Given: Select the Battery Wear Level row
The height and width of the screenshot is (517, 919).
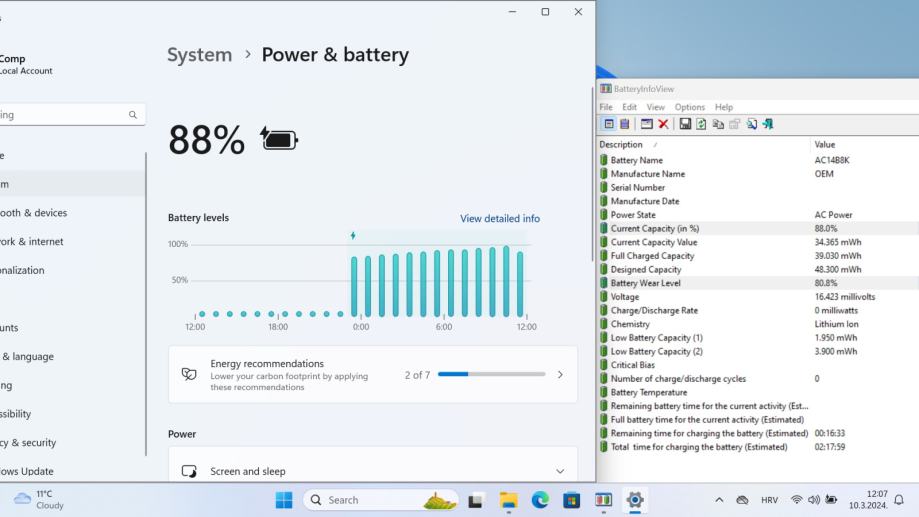Looking at the screenshot, I should pyautogui.click(x=758, y=283).
